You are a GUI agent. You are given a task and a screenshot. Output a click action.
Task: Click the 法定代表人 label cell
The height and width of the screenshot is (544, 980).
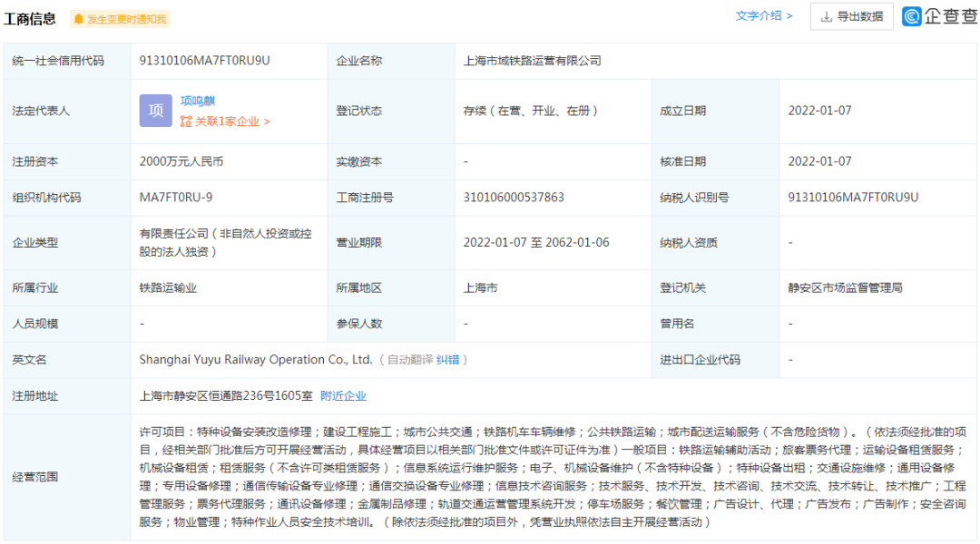pyautogui.click(x=67, y=112)
